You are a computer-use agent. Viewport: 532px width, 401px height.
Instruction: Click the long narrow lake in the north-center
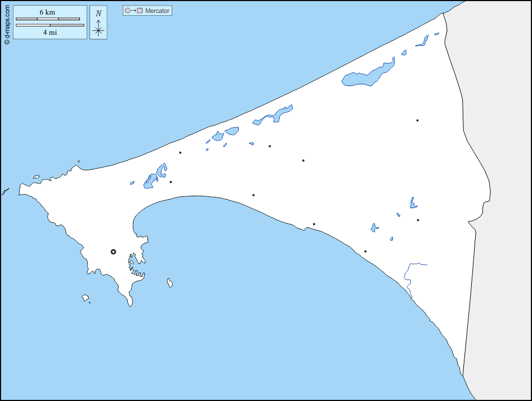click(274, 115)
